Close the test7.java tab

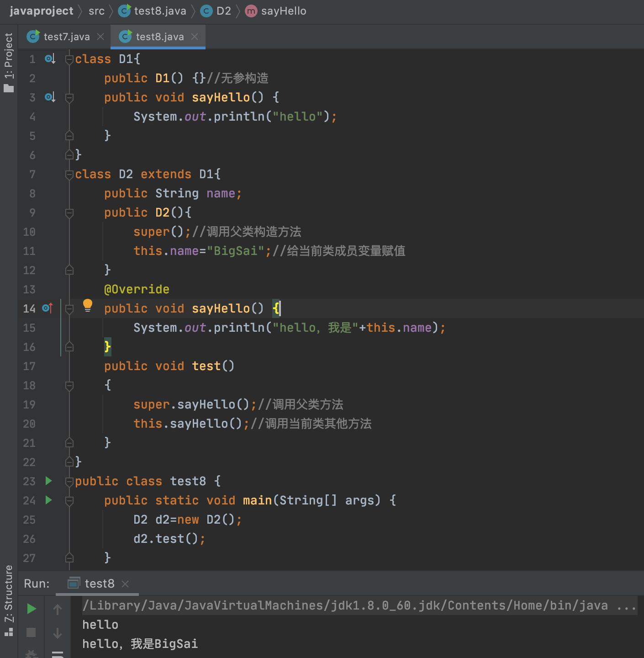[100, 37]
